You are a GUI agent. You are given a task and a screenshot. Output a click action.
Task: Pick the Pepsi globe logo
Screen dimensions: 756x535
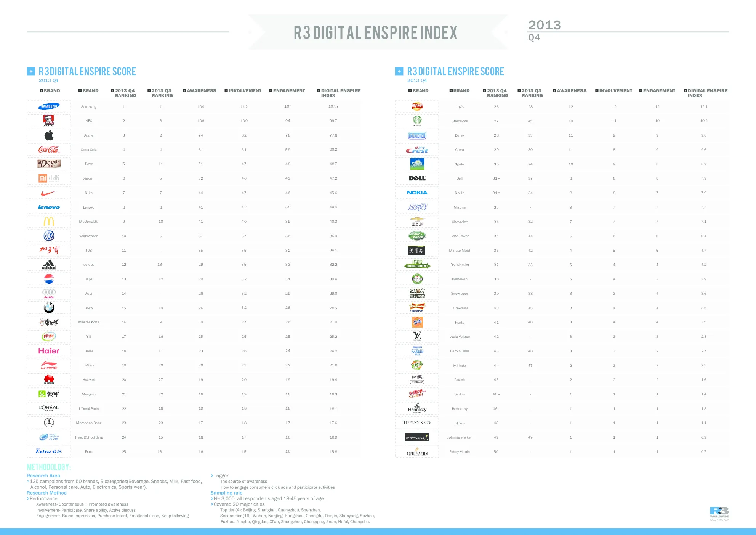49,279
